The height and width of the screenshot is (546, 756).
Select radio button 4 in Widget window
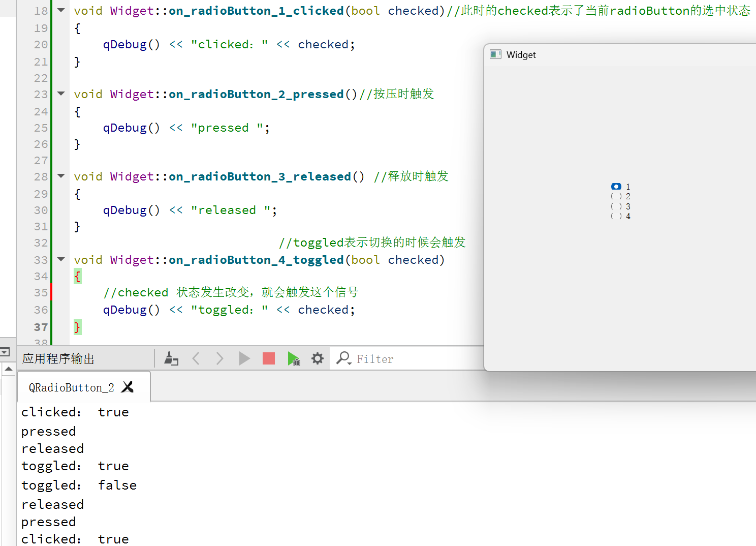tap(616, 216)
